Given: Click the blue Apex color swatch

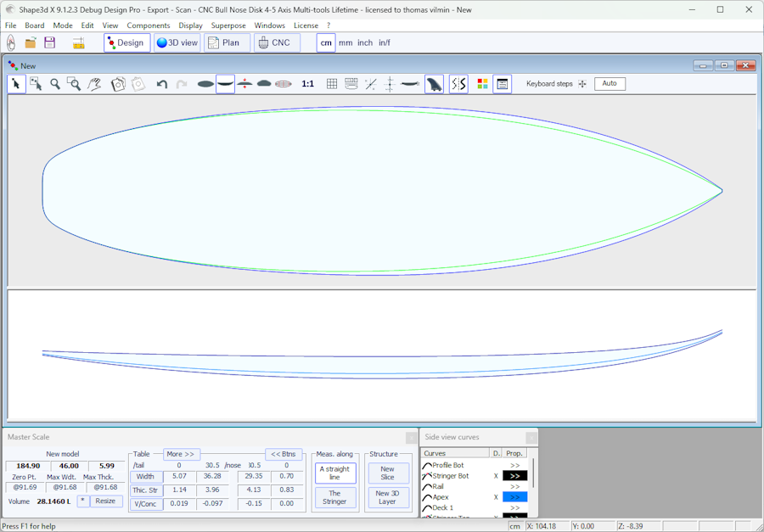Looking at the screenshot, I should 514,497.
